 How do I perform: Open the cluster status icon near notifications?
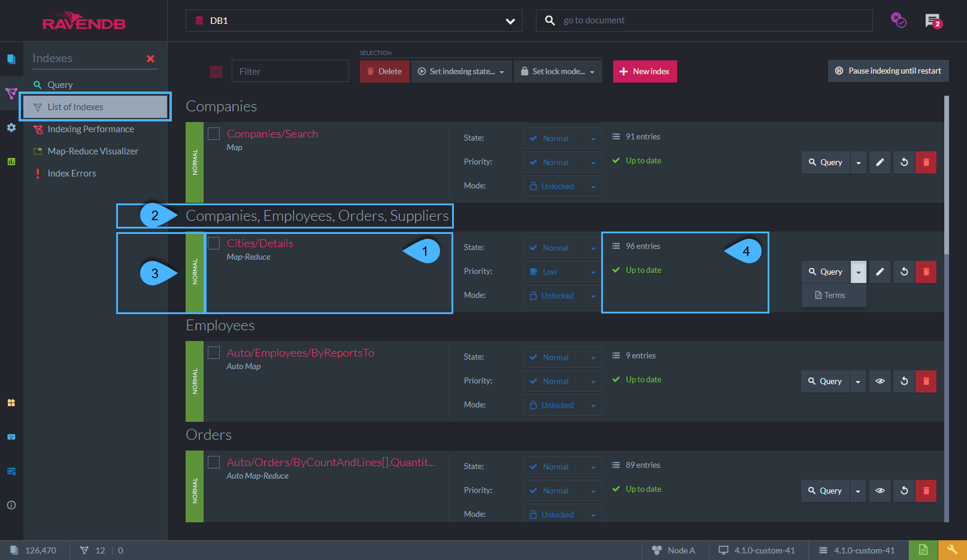[x=898, y=20]
